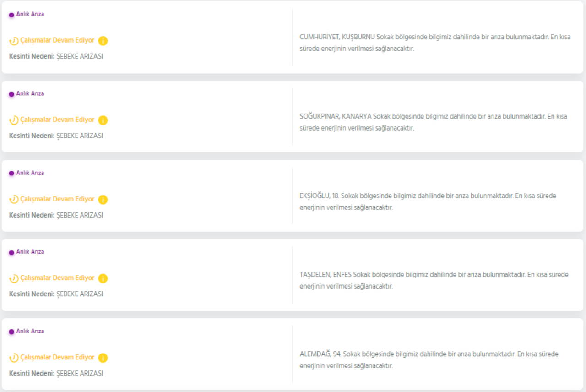Click clock icon in ALEMDAĞ outage card
Screen dimensions: 586x392
point(14,358)
